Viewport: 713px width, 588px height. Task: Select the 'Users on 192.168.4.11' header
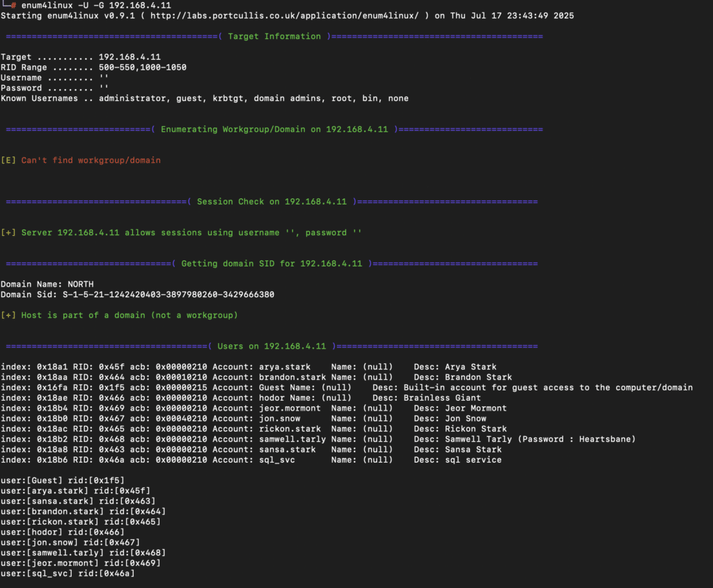(x=272, y=347)
